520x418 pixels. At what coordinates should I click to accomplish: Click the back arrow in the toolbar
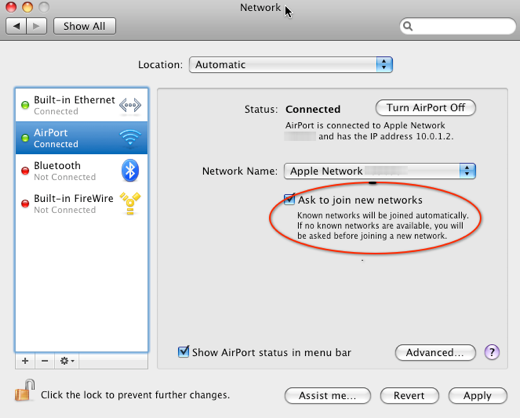click(16, 26)
